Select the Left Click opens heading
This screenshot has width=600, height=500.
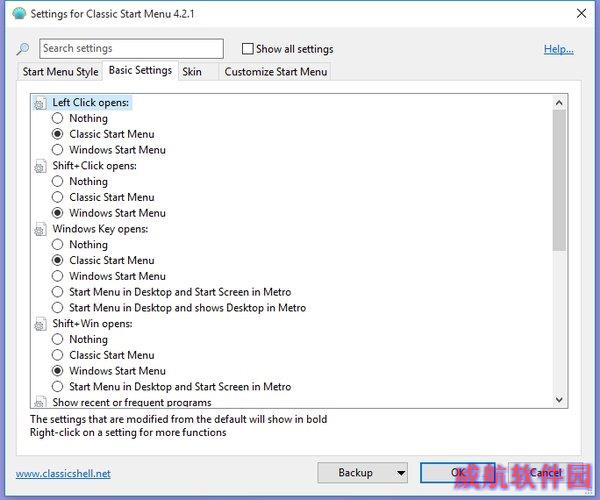pos(91,103)
